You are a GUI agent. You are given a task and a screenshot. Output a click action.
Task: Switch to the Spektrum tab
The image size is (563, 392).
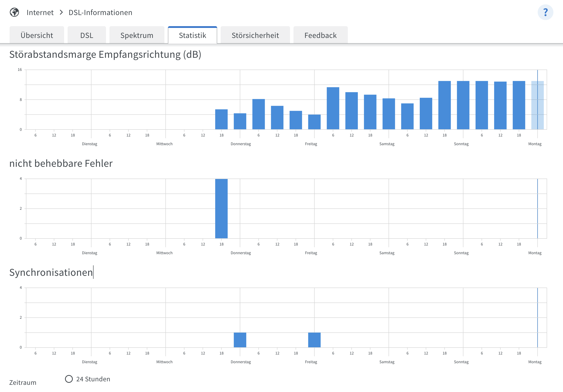[x=137, y=35]
